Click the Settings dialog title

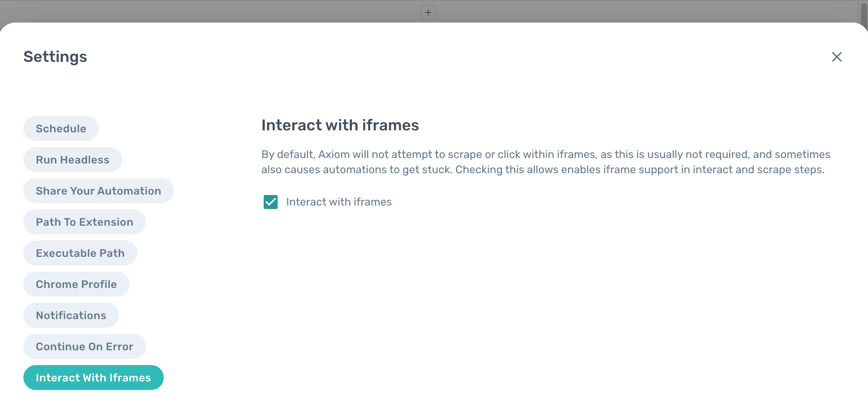point(55,57)
